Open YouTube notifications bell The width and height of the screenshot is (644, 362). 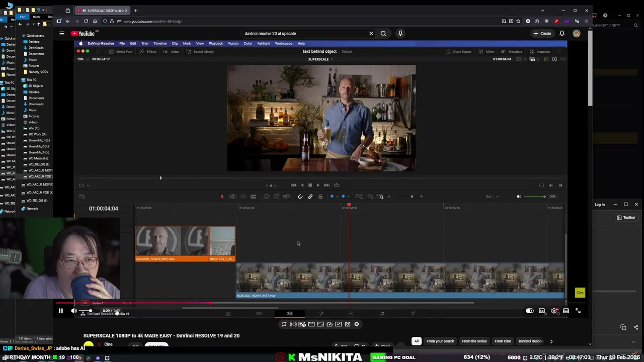[x=562, y=34]
